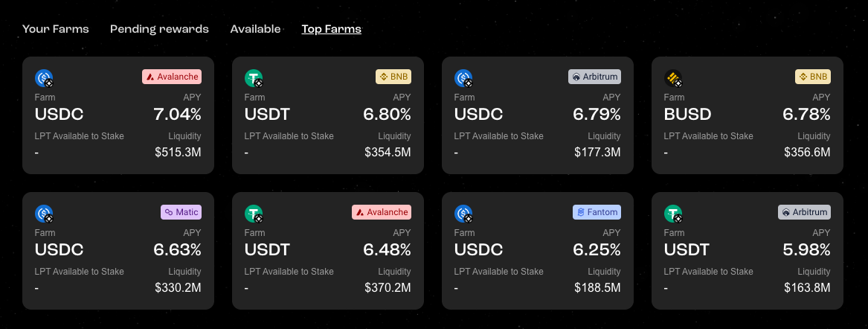Click the BNB badge on BUSD card
This screenshot has height=329, width=868.
point(813,77)
